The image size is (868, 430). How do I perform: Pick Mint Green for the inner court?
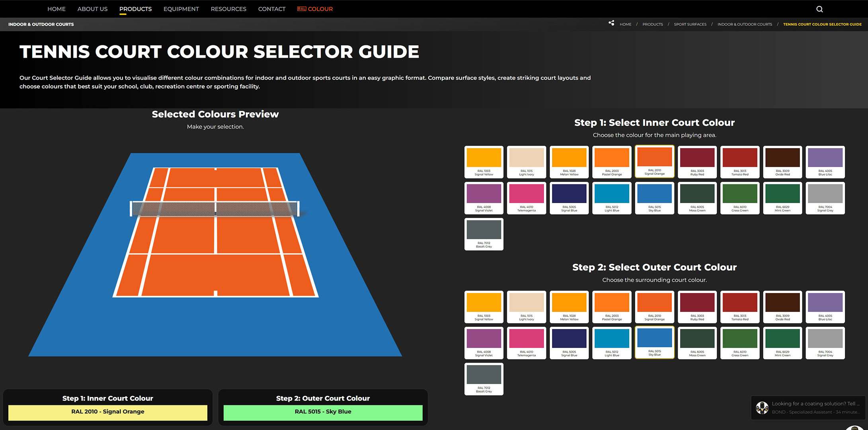pos(782,198)
